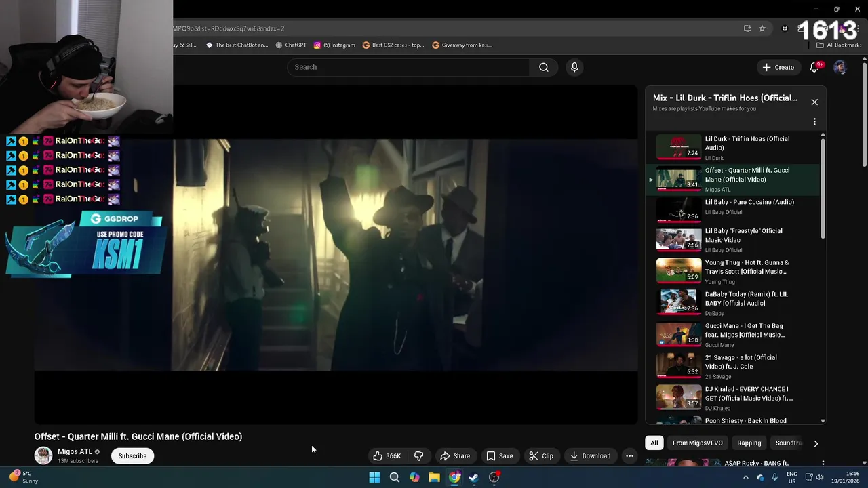Play Pooh Shiesty - Back In Blood
868x488 pixels.
point(734,420)
